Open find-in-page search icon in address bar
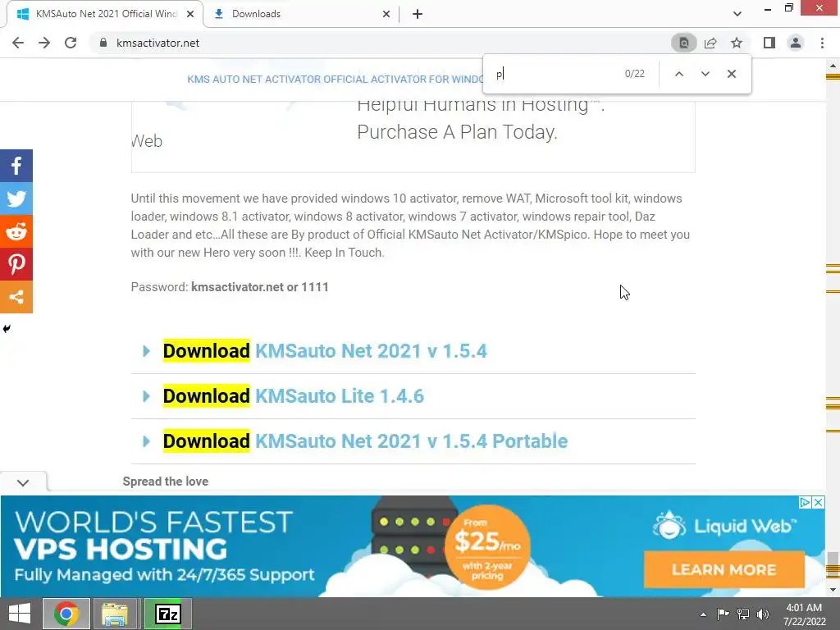 point(684,43)
